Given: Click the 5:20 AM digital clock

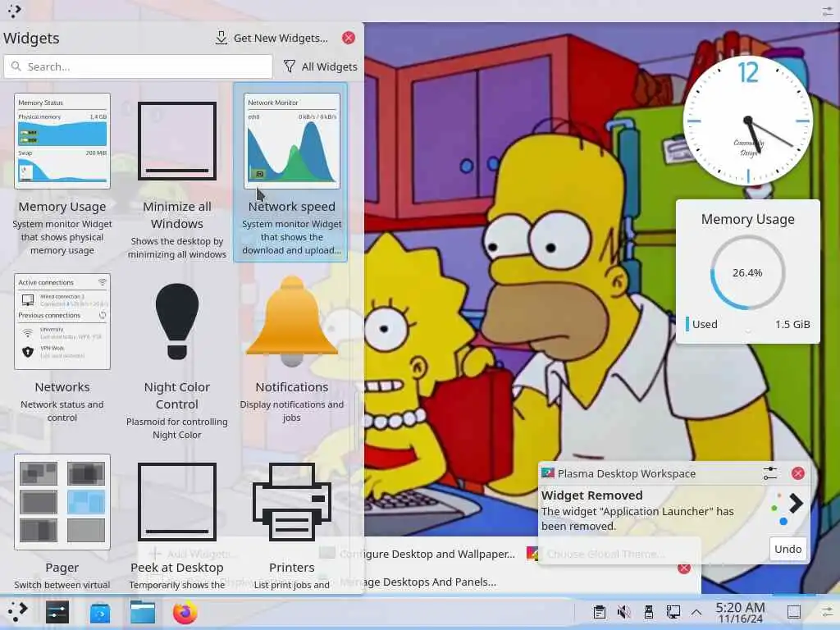Looking at the screenshot, I should point(741,612).
